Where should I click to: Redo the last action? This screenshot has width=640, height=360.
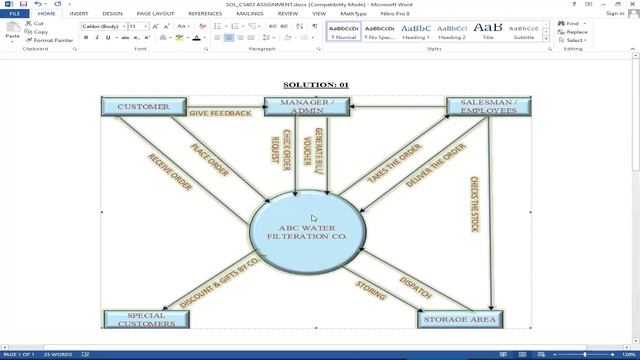[x=58, y=4]
